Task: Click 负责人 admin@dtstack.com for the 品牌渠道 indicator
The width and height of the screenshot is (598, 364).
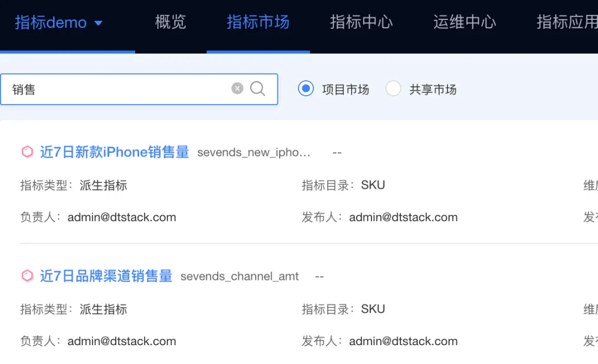Action: (x=122, y=341)
